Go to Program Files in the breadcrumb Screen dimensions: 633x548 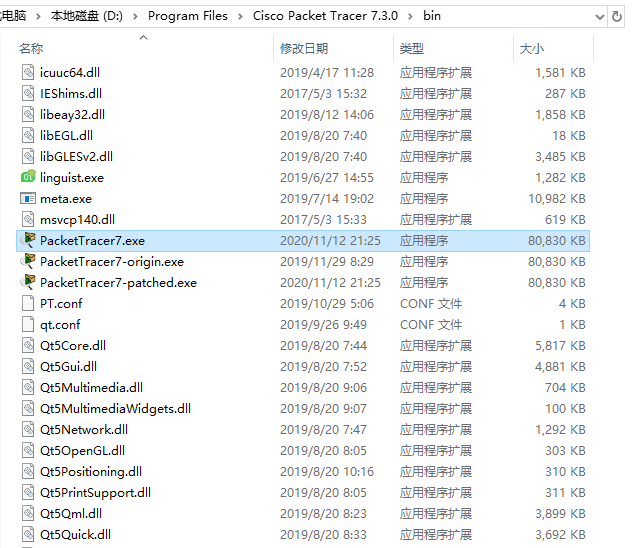point(188,16)
